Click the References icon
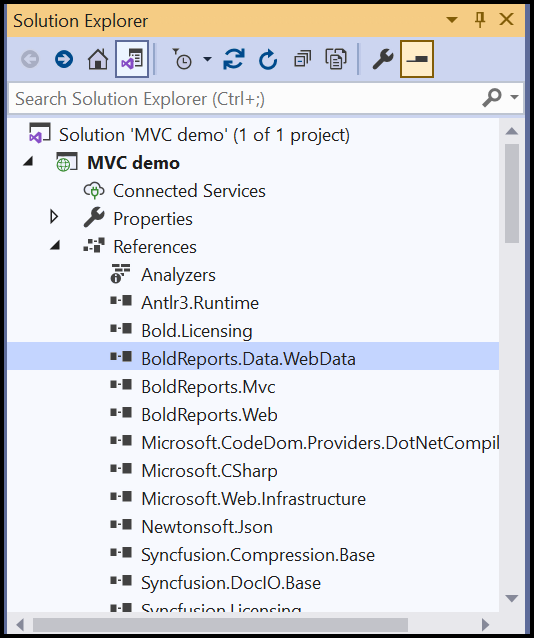Screen dimensions: 534x638 tap(94, 245)
